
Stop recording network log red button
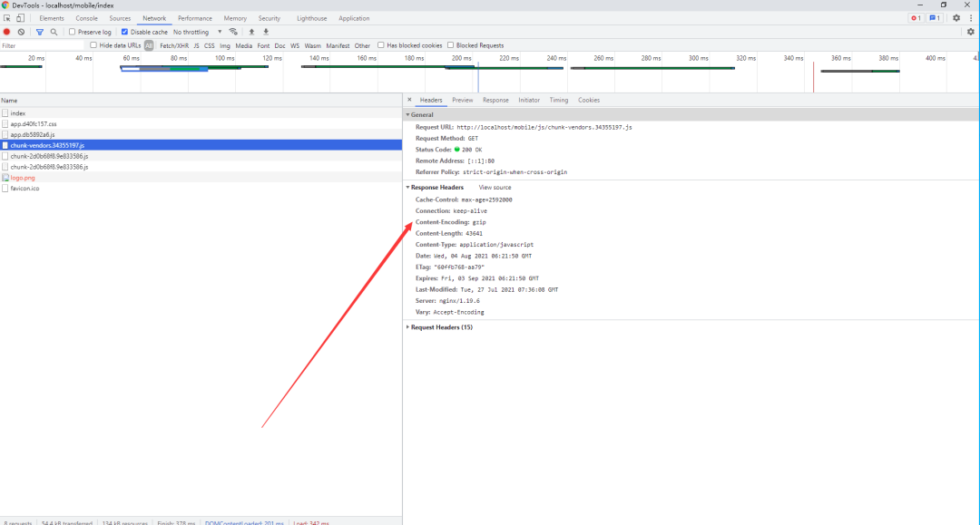7,32
